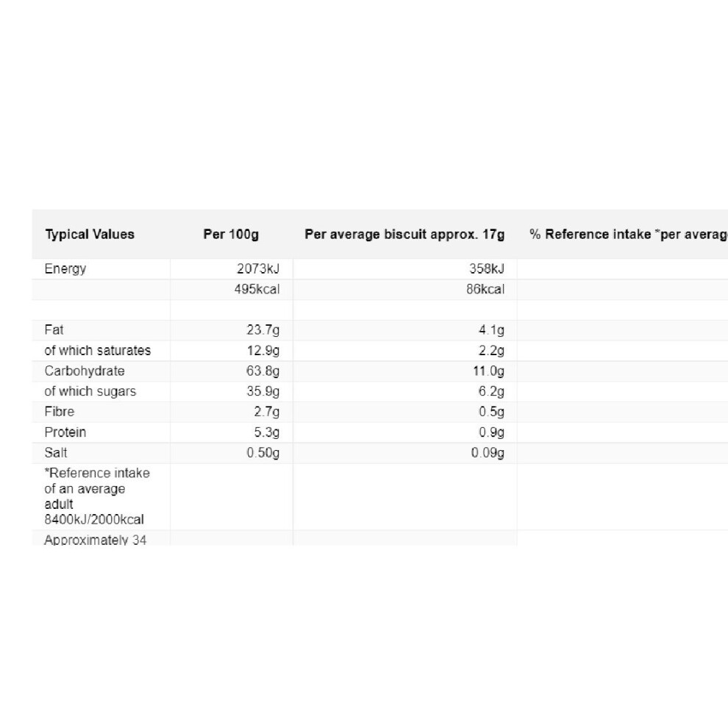The width and height of the screenshot is (728, 728).
Task: Click the 2073kJ energy value
Action: coord(258,269)
